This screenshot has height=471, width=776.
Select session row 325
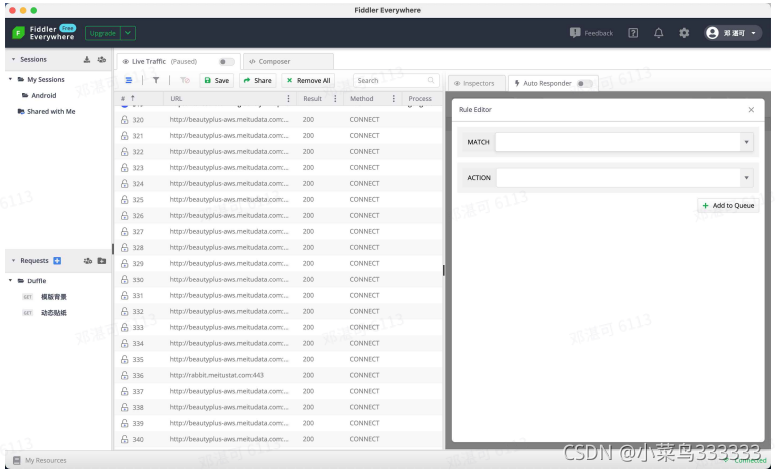pos(278,200)
